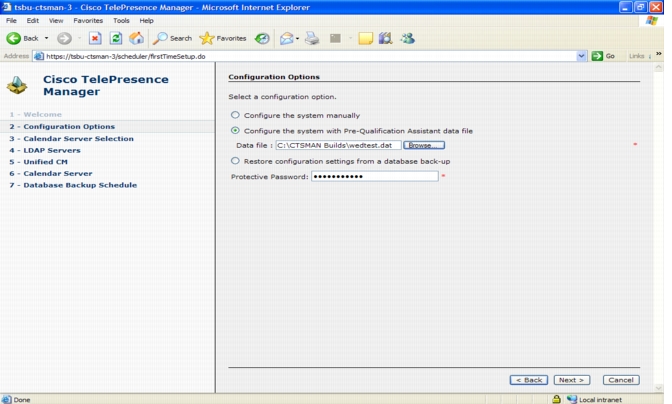This screenshot has width=672, height=404.
Task: Click the Local intranet zone icon
Action: coord(572,399)
